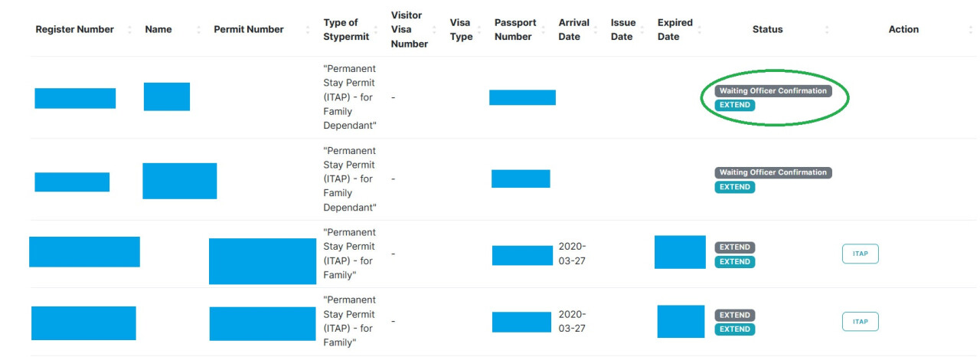Sort by Action column arrows
Image resolution: width=980 pixels, height=357 pixels.
pos(971,29)
